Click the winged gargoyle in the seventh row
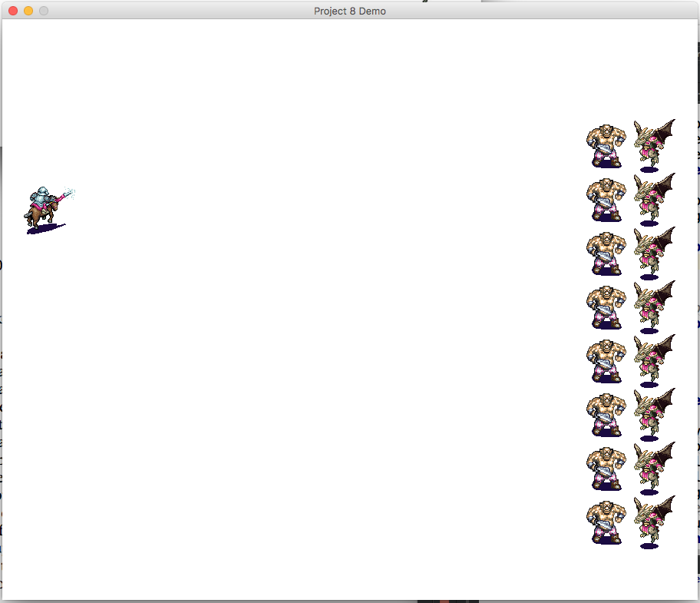The width and height of the screenshot is (700, 603). pos(654,469)
